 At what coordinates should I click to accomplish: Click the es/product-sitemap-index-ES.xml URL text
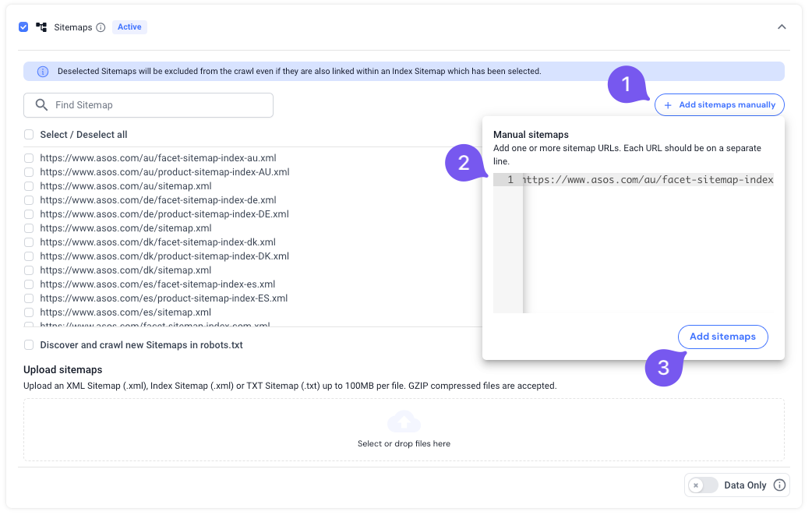click(x=164, y=298)
